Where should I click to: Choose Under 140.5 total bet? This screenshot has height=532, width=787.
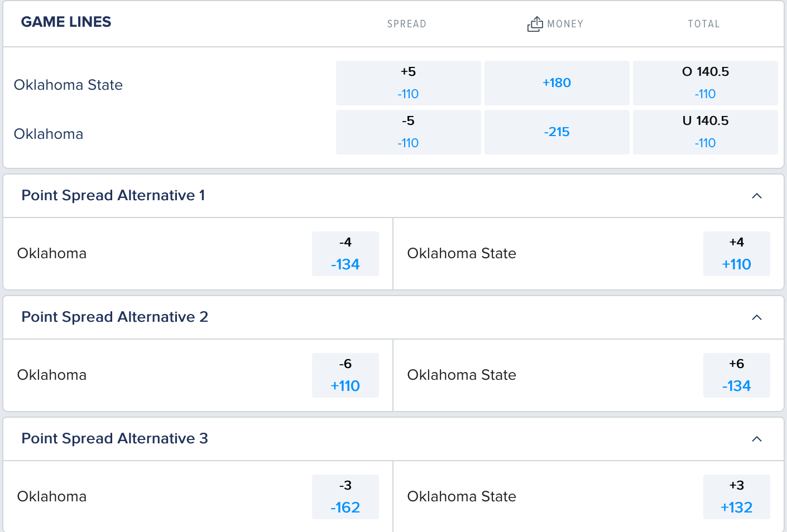click(x=706, y=132)
